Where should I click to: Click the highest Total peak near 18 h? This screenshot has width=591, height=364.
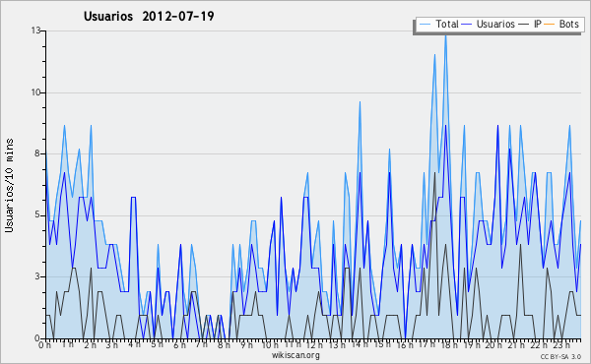(x=445, y=36)
